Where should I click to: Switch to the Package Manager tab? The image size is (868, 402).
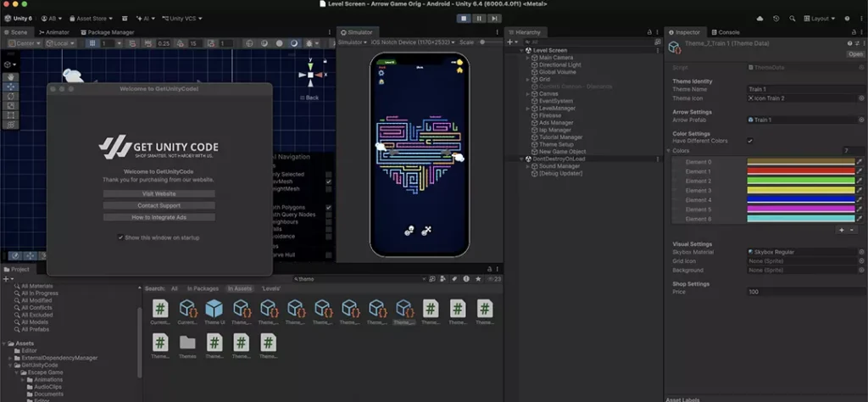coord(108,32)
